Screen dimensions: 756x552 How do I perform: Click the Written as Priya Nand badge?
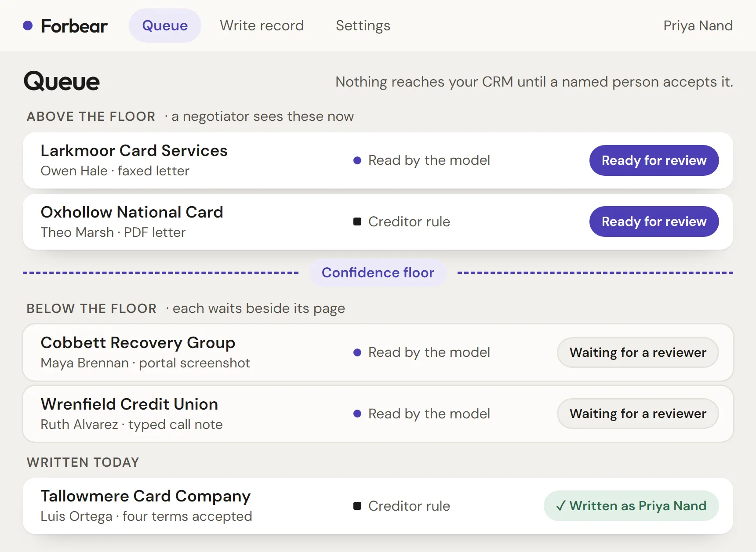click(x=631, y=506)
